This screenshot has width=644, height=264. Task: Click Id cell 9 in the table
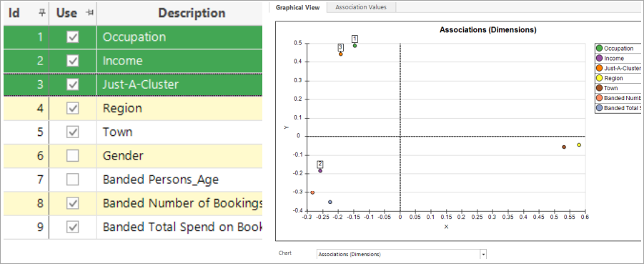26,227
